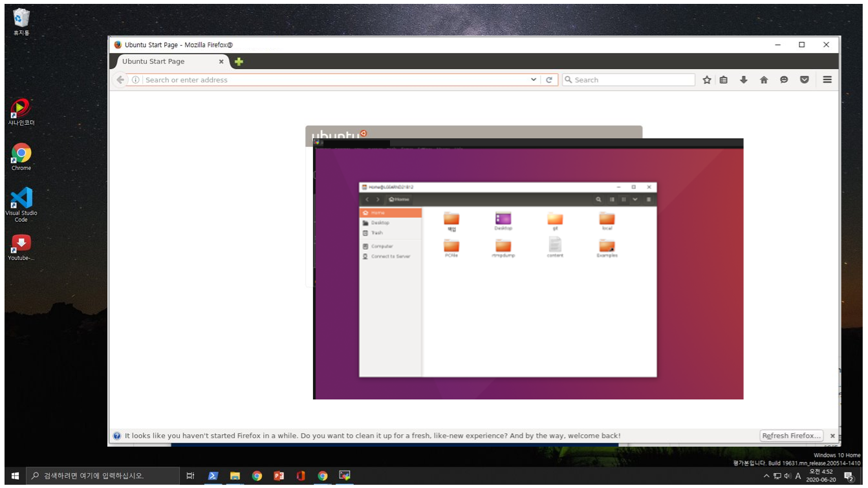Select the git folder
This screenshot has height=488, width=868.
[555, 221]
